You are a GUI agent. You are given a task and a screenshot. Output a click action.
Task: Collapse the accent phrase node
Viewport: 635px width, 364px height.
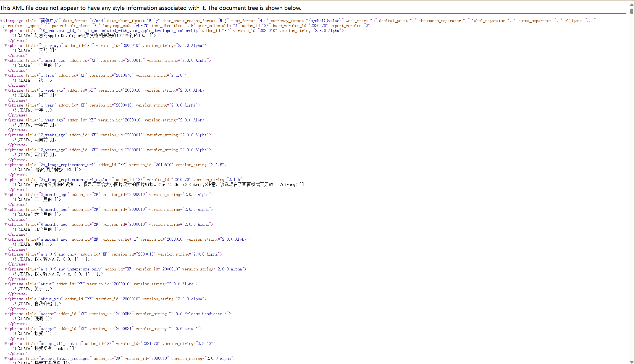click(x=6, y=314)
